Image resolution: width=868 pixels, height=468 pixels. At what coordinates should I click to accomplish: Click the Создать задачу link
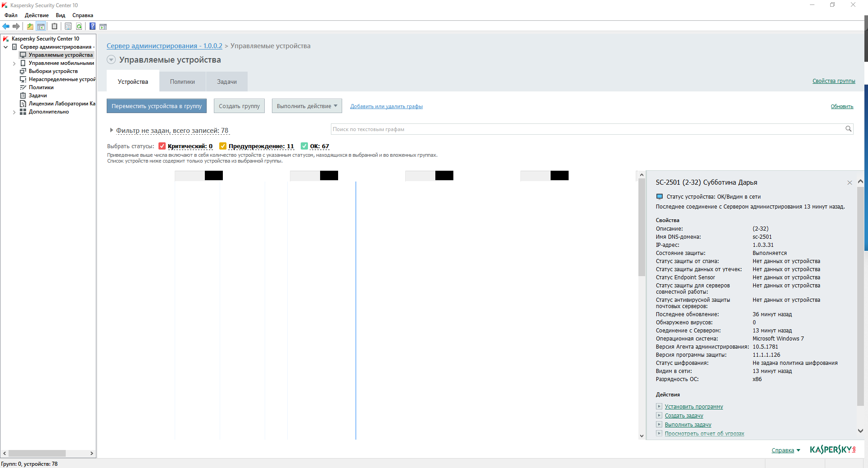point(684,416)
